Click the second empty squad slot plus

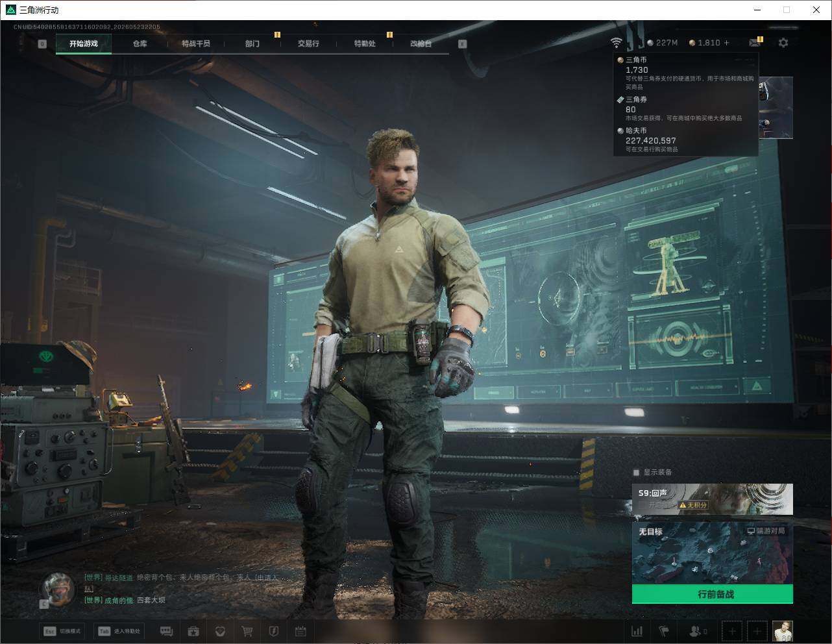757,631
